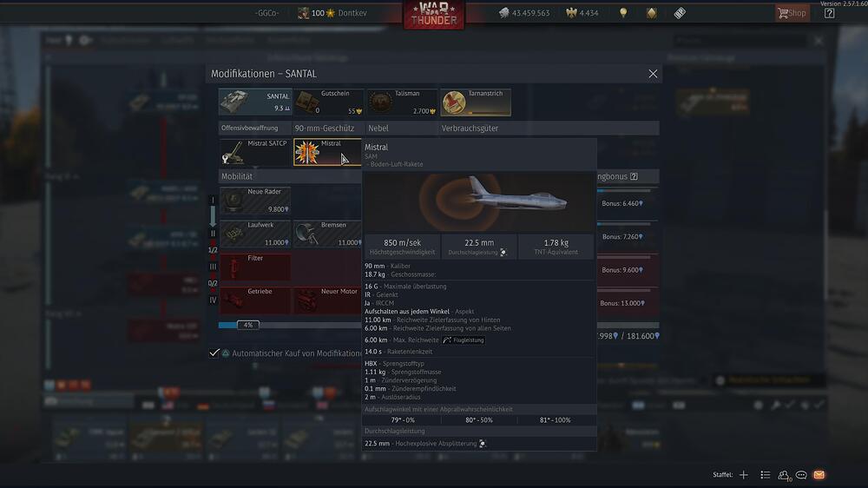Open the list icon in bottom bar
This screenshot has width=868, height=488.
(x=765, y=475)
